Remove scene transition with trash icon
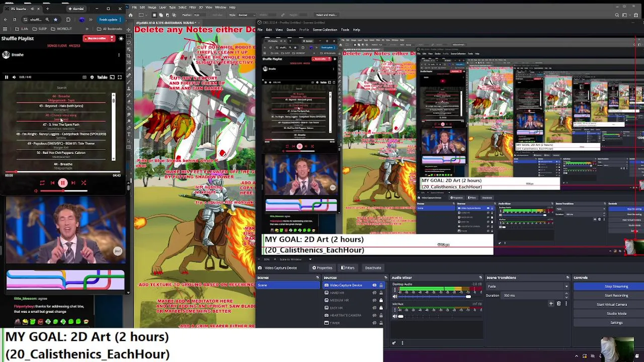This screenshot has width=644, height=362. pyautogui.click(x=558, y=303)
